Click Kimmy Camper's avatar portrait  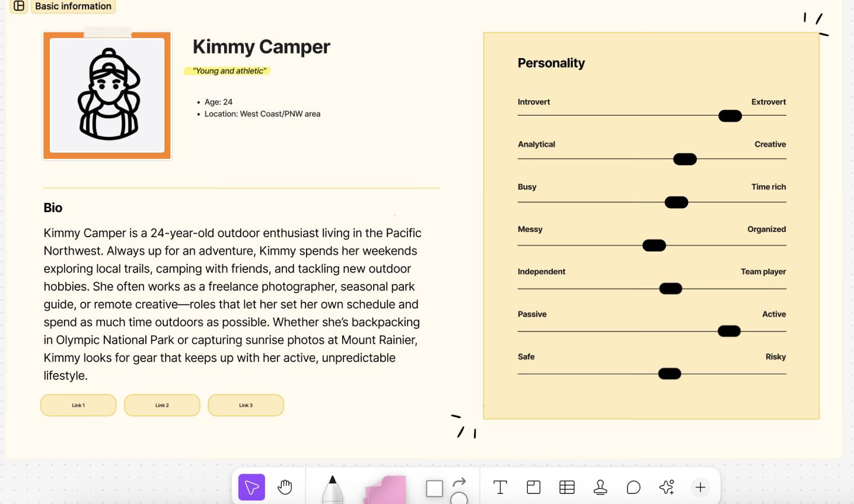pyautogui.click(x=107, y=95)
